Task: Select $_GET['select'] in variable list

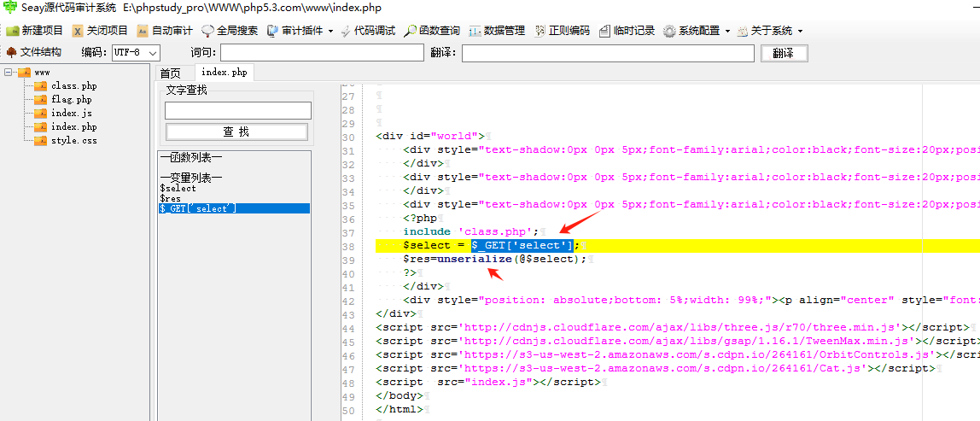Action: pyautogui.click(x=235, y=208)
